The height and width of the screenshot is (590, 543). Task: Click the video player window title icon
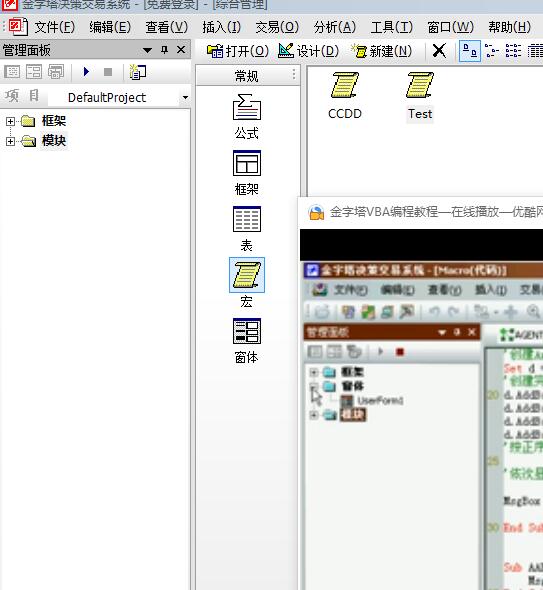tap(316, 212)
